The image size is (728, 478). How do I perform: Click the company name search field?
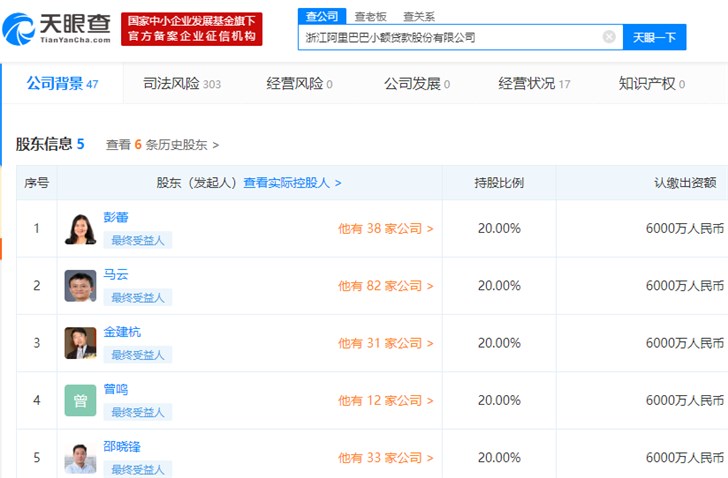(450, 37)
